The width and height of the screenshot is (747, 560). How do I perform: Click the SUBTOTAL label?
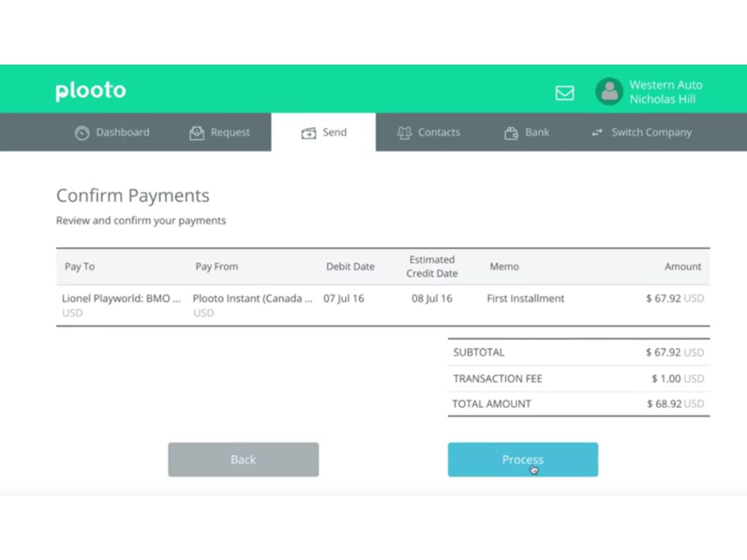[x=479, y=353]
